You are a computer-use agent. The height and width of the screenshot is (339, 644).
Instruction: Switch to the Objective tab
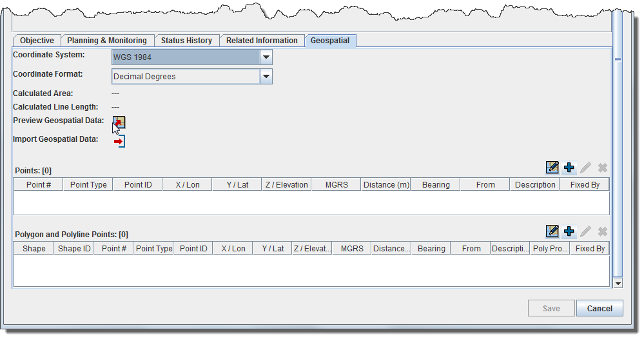click(x=37, y=41)
